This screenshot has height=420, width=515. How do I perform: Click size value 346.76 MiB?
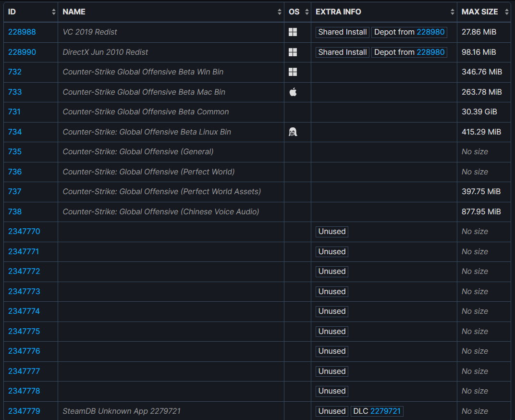click(x=482, y=72)
